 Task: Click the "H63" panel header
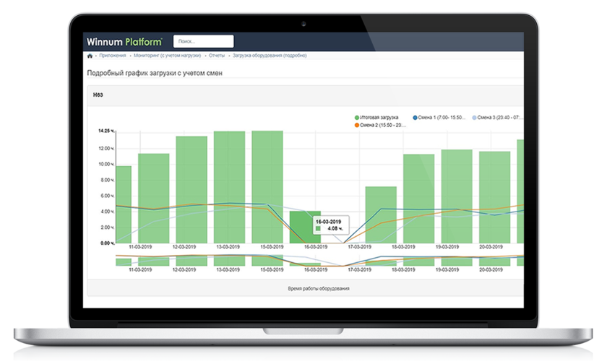98,95
